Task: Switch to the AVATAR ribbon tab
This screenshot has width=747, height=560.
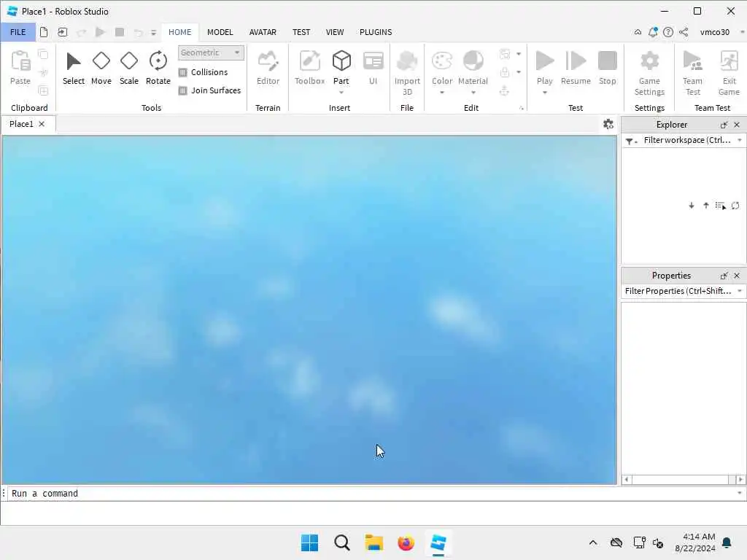Action: (x=263, y=32)
